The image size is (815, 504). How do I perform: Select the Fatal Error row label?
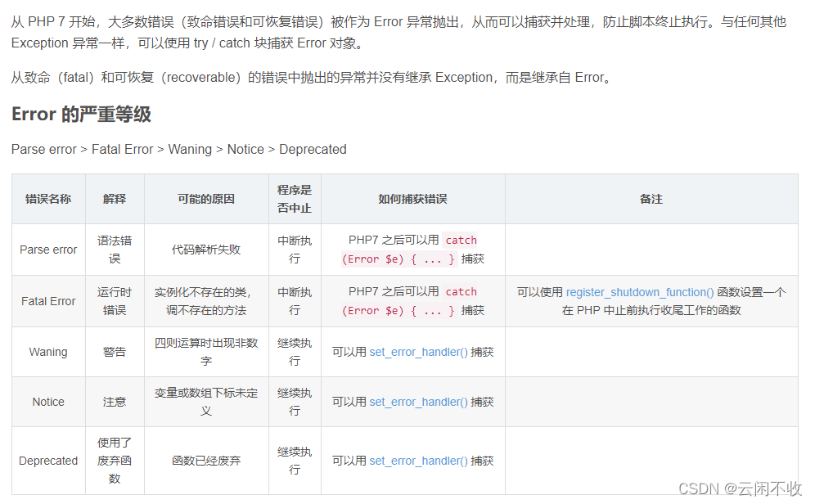click(48, 300)
